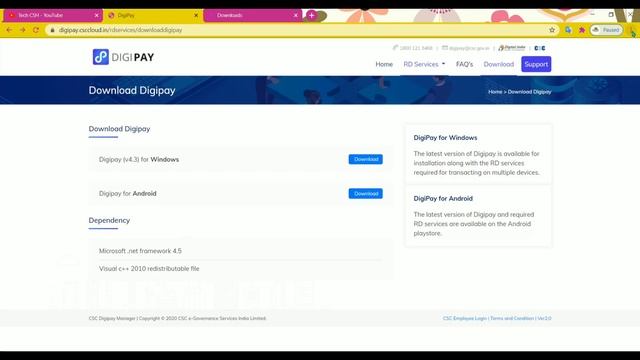Close the DigiPay tab
This screenshot has height=360, width=640.
click(x=196, y=15)
